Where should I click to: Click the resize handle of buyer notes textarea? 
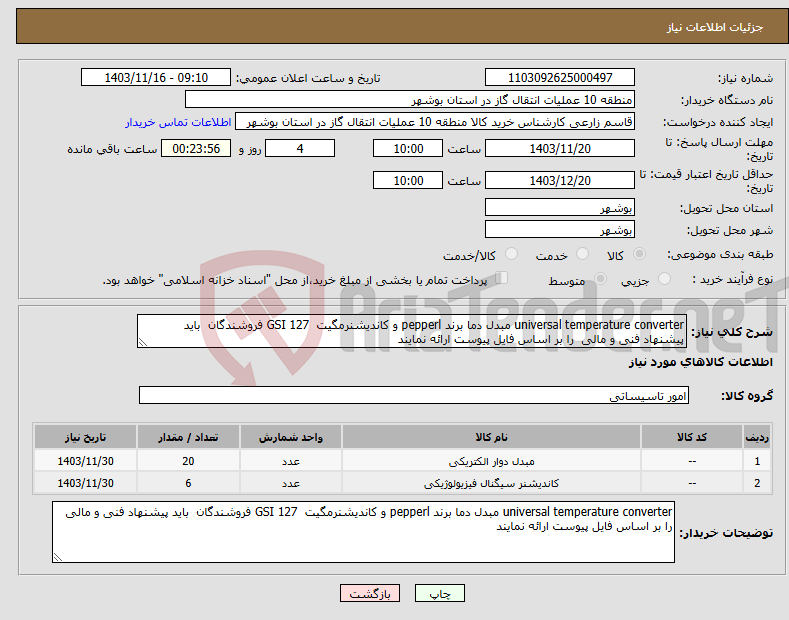58,557
